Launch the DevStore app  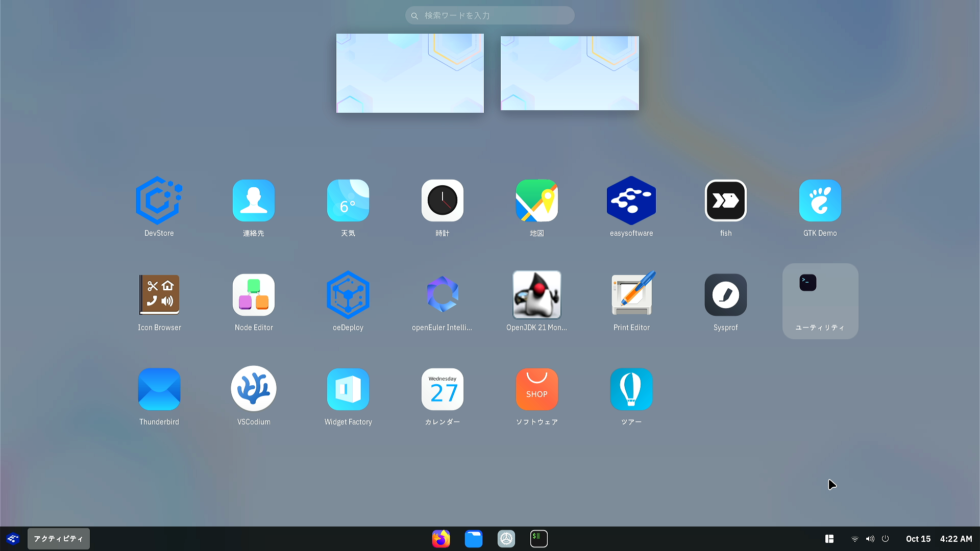(x=159, y=201)
